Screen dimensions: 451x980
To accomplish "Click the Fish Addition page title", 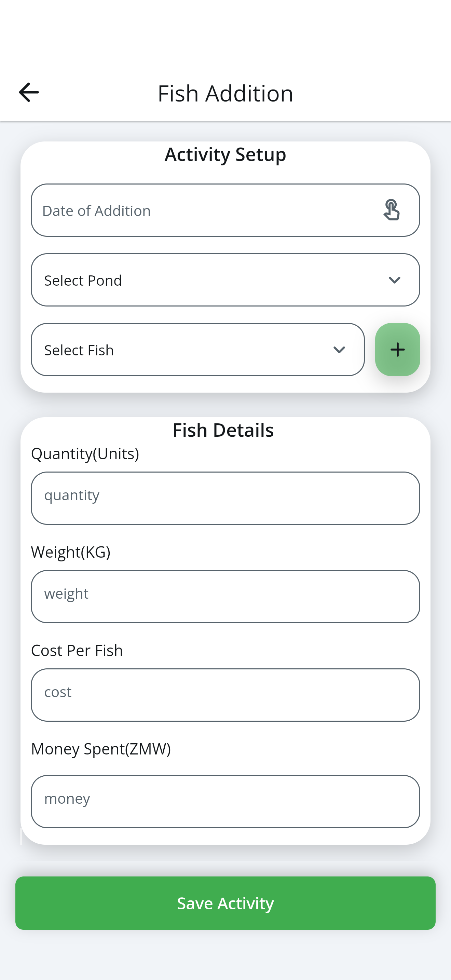I will (225, 93).
